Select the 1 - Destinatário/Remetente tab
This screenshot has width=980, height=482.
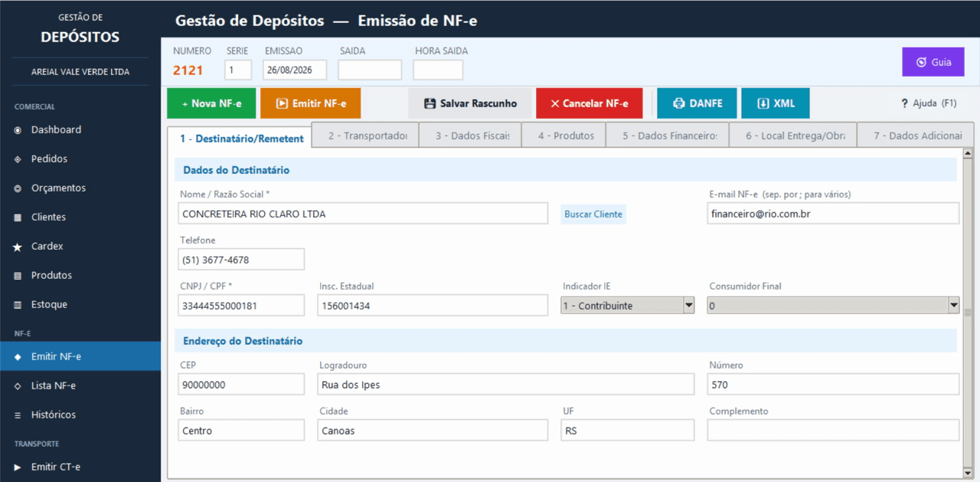pos(240,138)
